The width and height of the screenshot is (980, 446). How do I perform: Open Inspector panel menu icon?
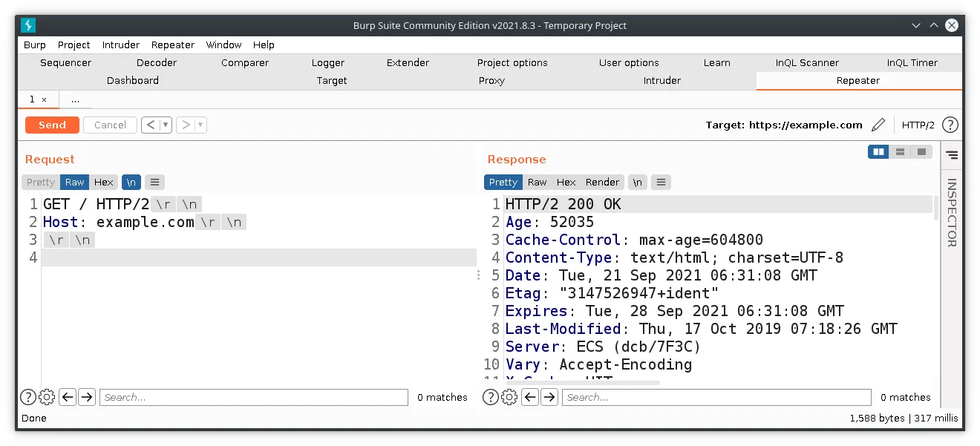coord(952,155)
